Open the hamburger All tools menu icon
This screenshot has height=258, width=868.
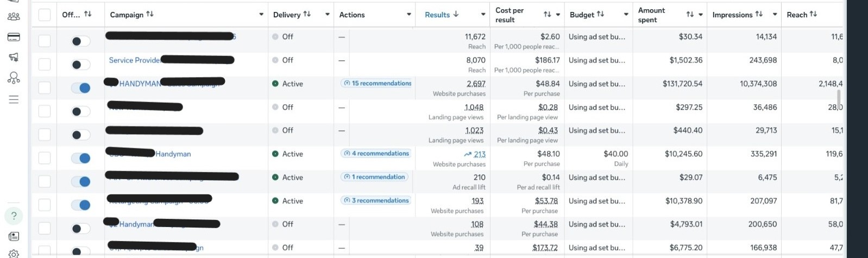[14, 99]
